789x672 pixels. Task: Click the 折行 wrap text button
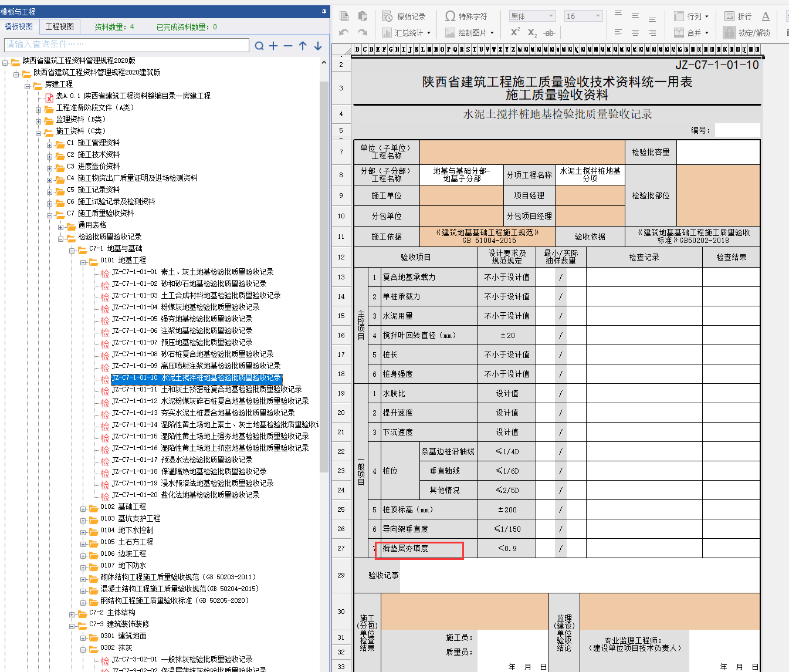tap(738, 16)
